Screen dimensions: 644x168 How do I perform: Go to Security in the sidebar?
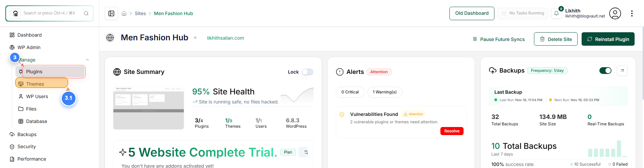[x=23, y=146]
